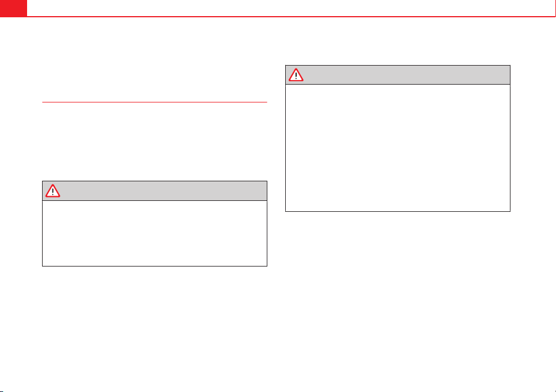556x392 pixels.
Task: Click inside the white body of right warning box
Action: pos(398,148)
